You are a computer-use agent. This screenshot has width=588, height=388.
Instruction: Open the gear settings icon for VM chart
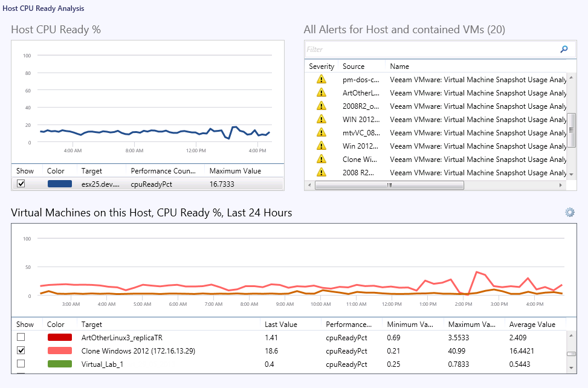click(x=570, y=212)
